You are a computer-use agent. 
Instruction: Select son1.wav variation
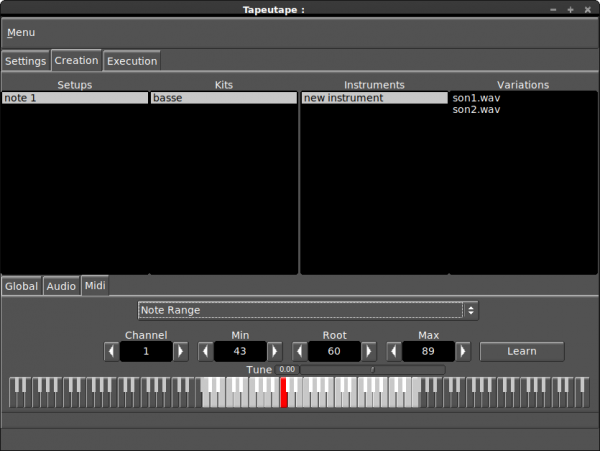tap(476, 98)
